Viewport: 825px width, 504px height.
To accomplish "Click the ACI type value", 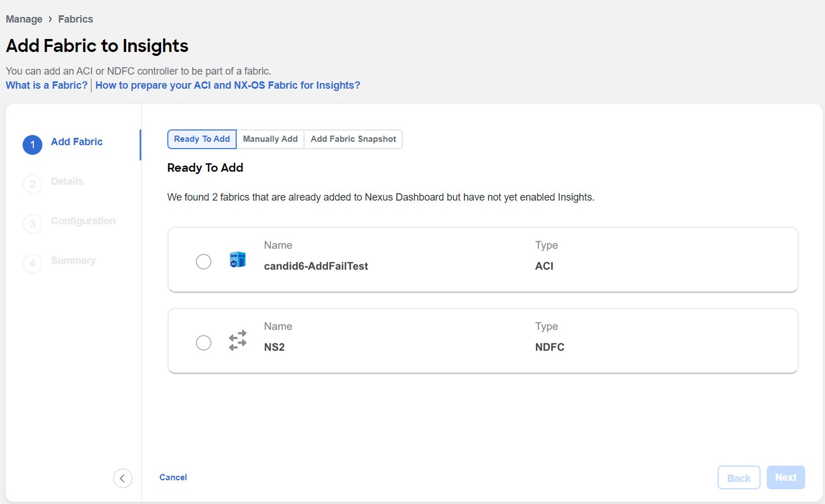I will pyautogui.click(x=544, y=266).
